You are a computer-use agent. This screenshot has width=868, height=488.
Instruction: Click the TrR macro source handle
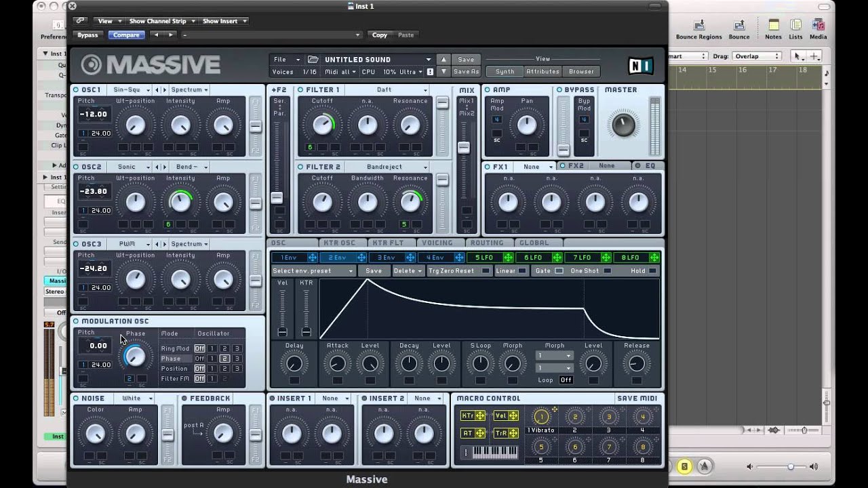click(x=513, y=433)
